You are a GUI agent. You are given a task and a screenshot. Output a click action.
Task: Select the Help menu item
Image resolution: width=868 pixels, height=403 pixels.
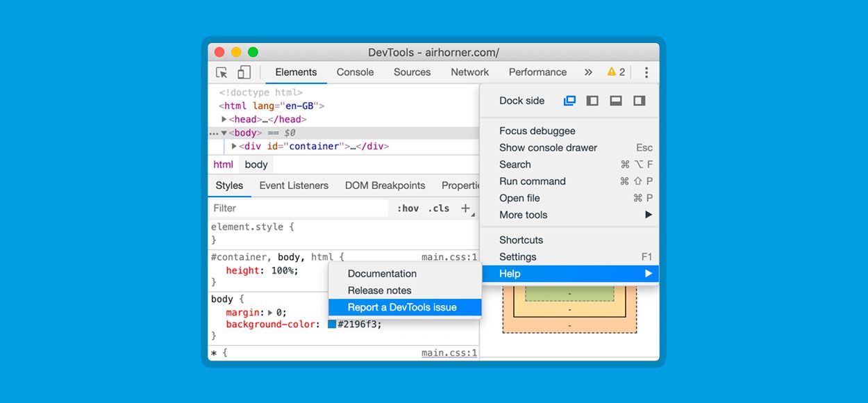pyautogui.click(x=569, y=274)
